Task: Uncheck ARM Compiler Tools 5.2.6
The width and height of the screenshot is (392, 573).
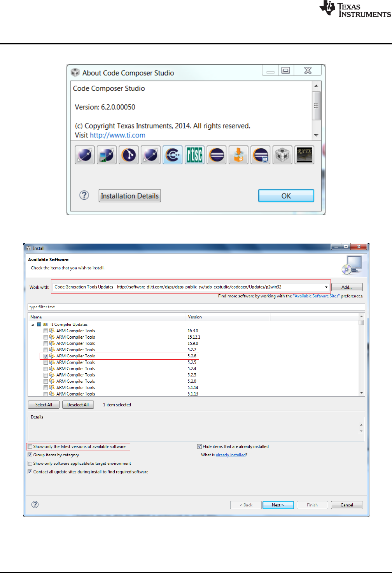Action: [x=45, y=356]
